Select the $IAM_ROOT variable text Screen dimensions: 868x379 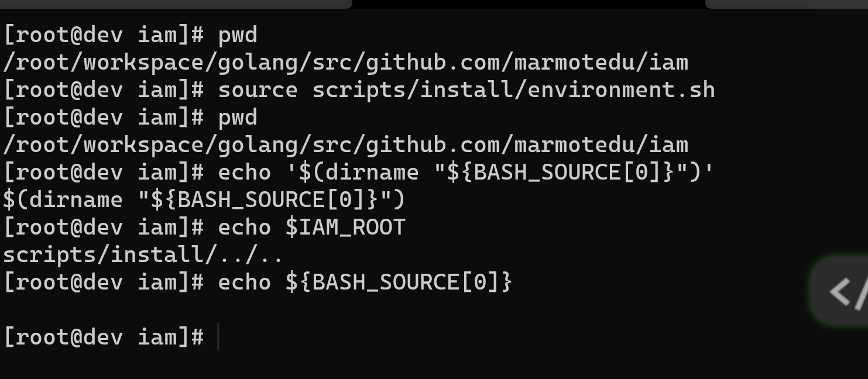point(345,227)
